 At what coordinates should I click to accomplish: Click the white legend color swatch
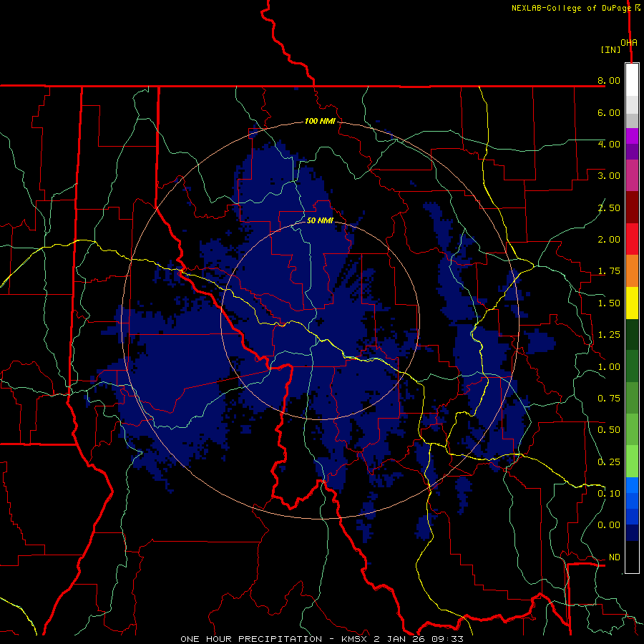[632, 80]
